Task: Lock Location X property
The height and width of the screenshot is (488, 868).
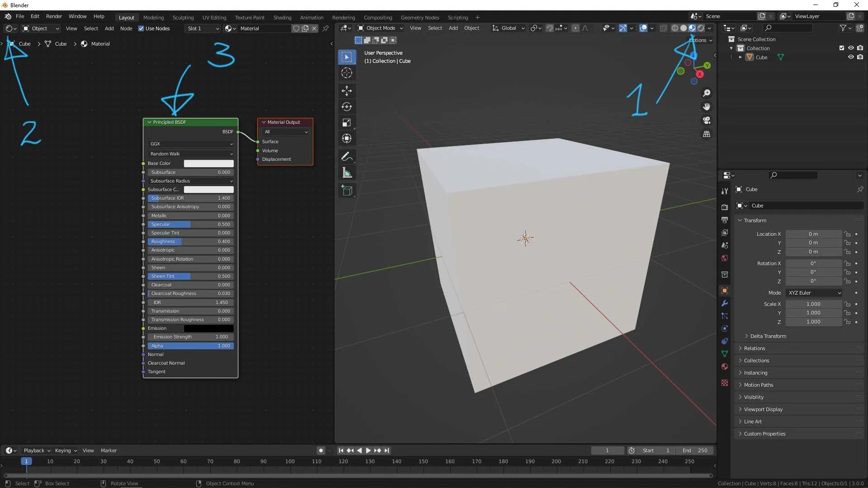Action: point(847,234)
